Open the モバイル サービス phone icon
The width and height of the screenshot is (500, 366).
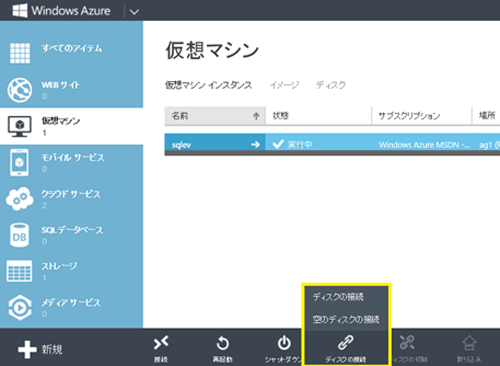pos(19,163)
